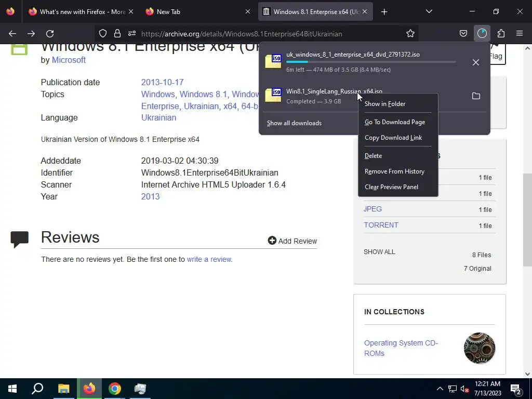List all tabs dropdown arrow
Image resolution: width=532 pixels, height=399 pixels.
(429, 11)
